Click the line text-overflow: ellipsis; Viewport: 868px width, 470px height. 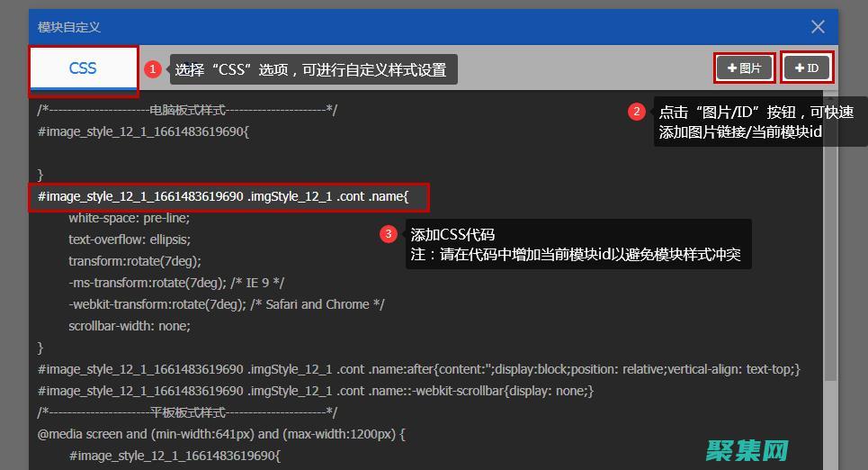(130, 240)
